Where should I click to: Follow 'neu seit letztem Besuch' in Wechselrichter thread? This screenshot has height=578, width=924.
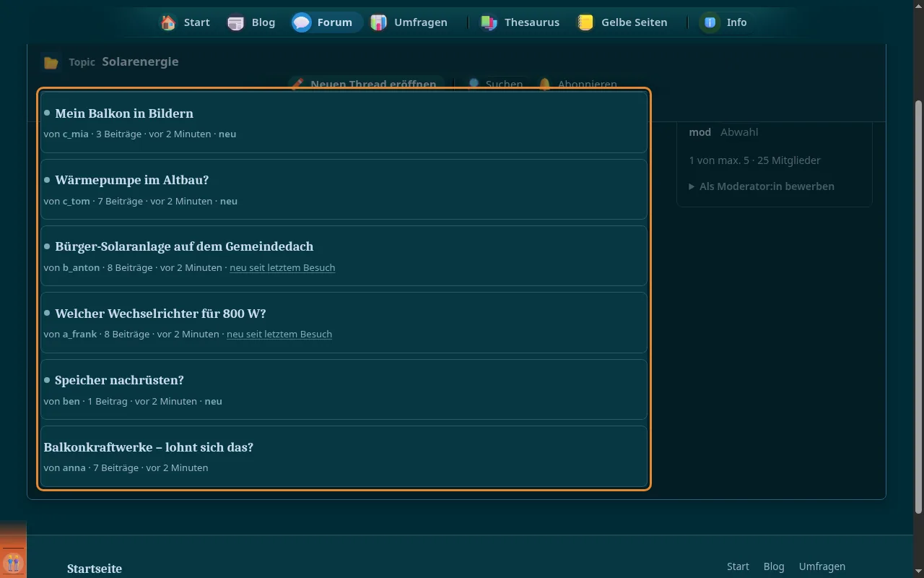point(279,334)
